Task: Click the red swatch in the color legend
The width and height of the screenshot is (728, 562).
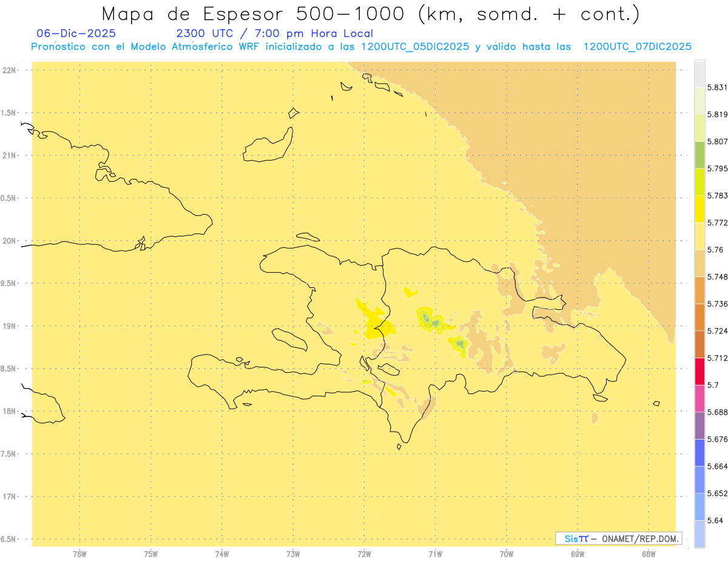Action: point(699,371)
